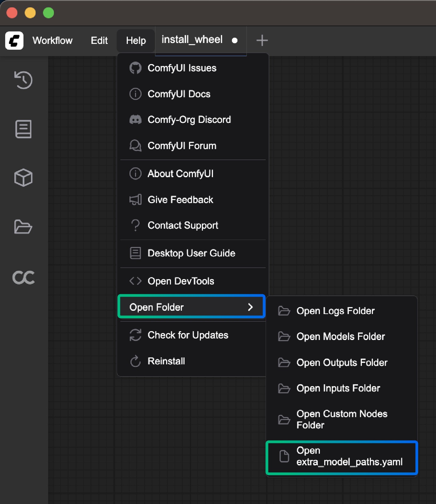
Task: Open the Node Library sidebar icon
Action: 23,129
